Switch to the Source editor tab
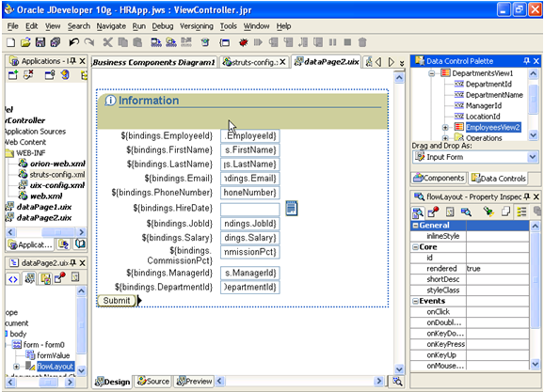The height and width of the screenshot is (392, 544). 153,382
